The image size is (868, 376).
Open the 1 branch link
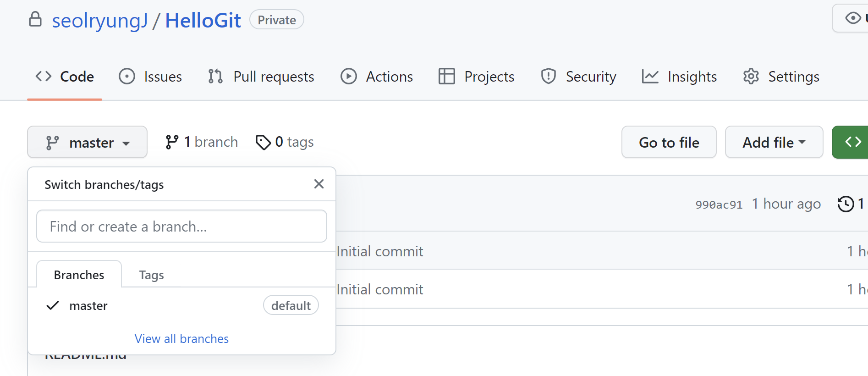click(202, 142)
